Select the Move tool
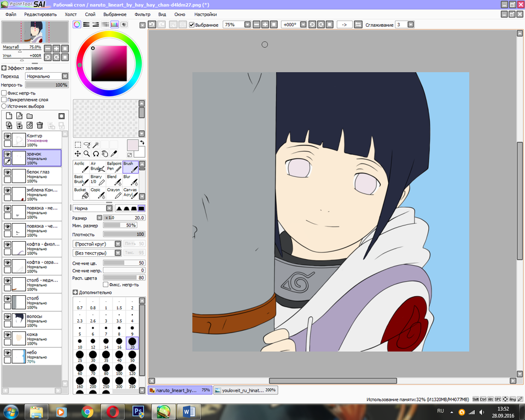525x420 pixels. pyautogui.click(x=78, y=154)
